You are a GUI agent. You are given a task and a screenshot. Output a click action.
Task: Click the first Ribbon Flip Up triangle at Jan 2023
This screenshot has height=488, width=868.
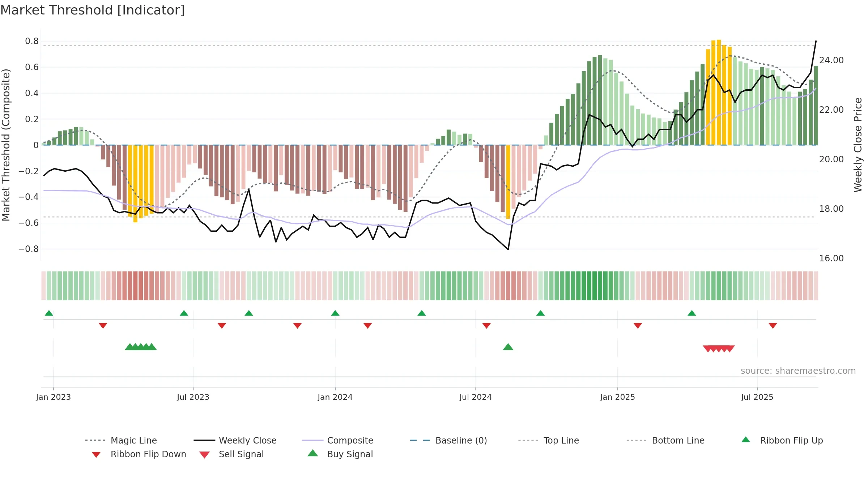coord(49,313)
